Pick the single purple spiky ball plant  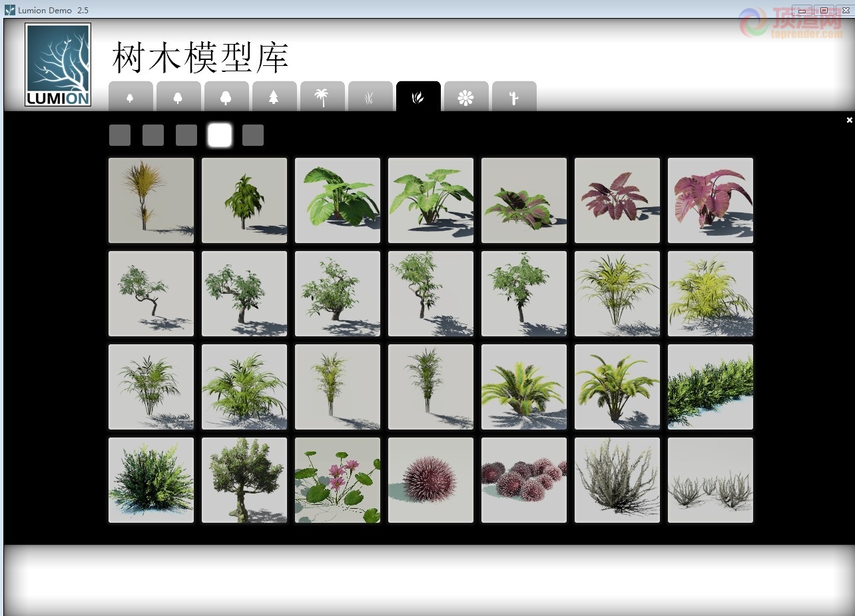(x=431, y=480)
